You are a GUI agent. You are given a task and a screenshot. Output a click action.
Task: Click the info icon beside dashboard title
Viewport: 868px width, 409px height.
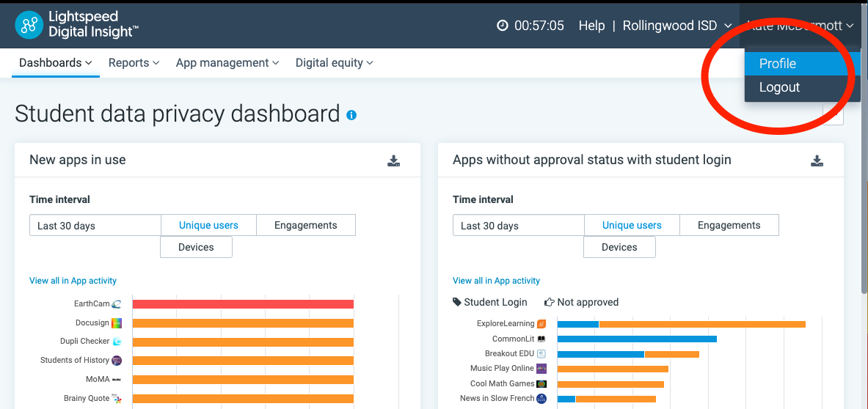click(x=351, y=115)
